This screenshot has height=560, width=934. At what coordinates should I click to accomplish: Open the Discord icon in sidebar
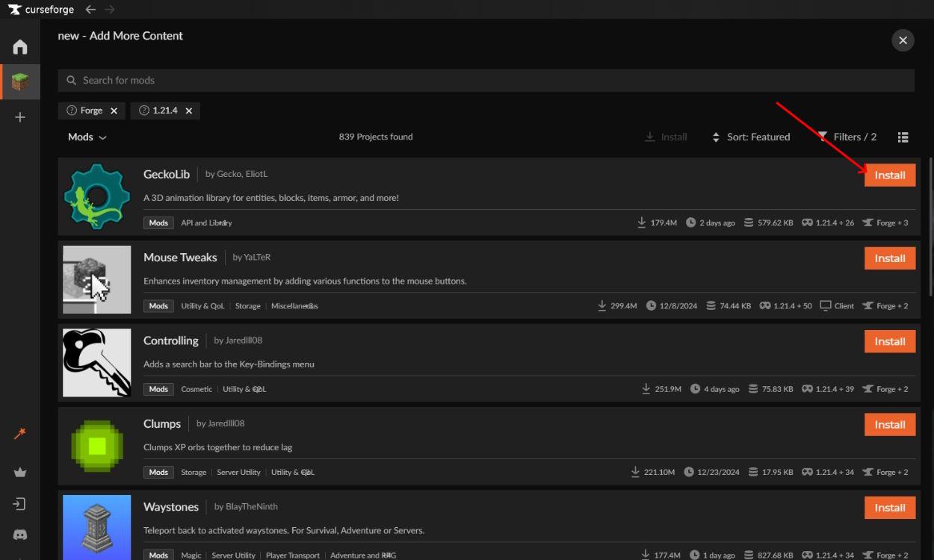[x=20, y=535]
